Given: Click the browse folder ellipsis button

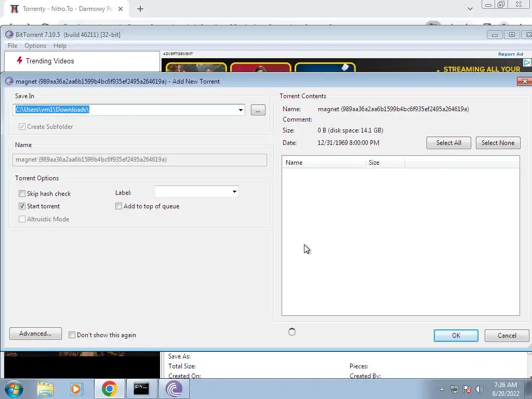Looking at the screenshot, I should pyautogui.click(x=258, y=110).
